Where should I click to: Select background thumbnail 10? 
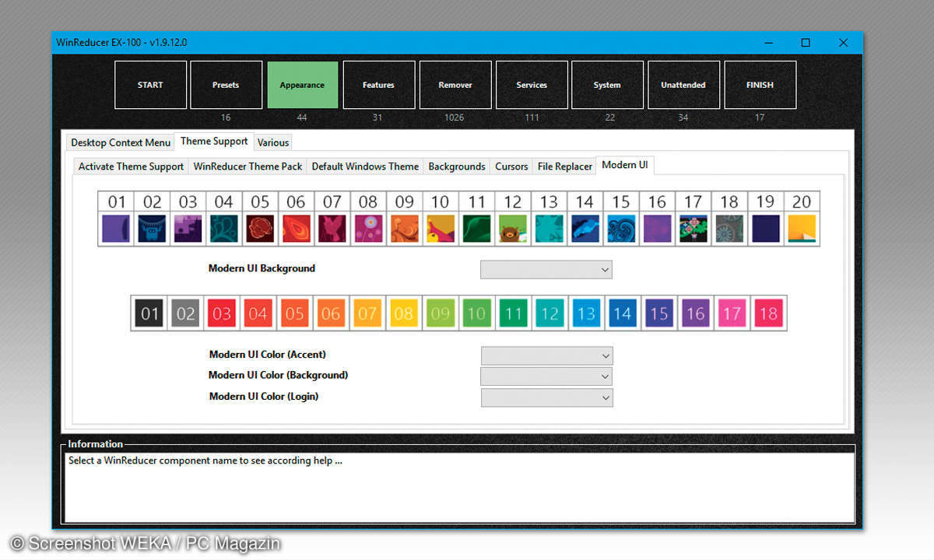coord(441,229)
